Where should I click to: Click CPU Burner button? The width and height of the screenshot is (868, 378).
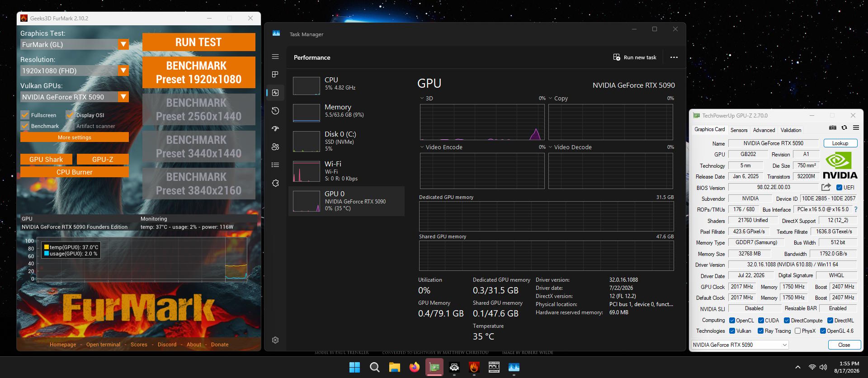75,172
